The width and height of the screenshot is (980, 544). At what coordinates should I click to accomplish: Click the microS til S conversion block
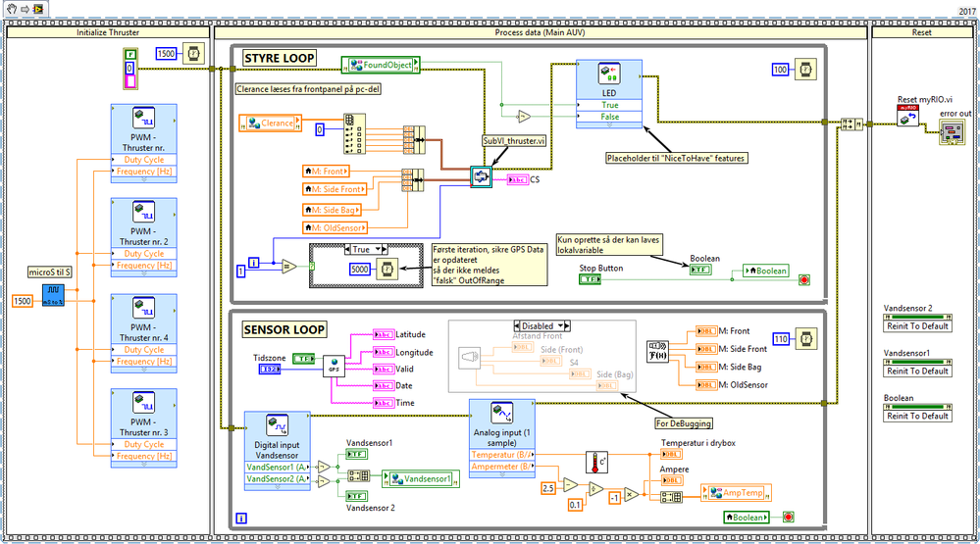point(53,295)
